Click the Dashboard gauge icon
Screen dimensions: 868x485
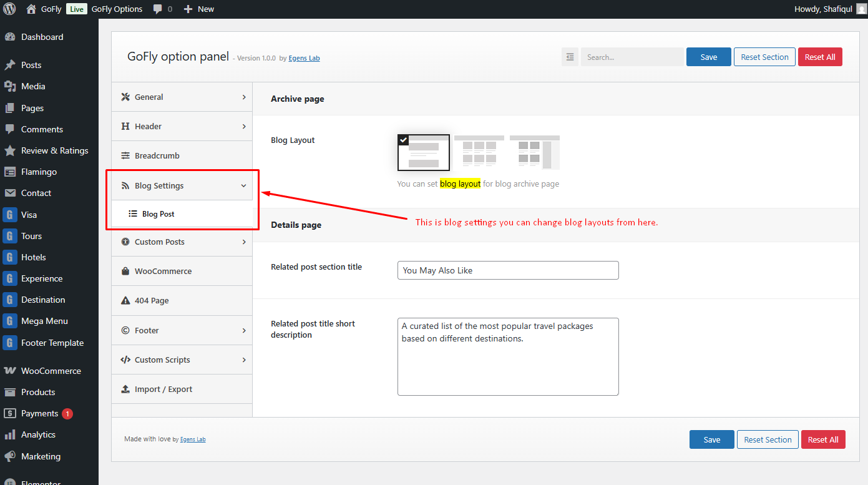pos(10,37)
